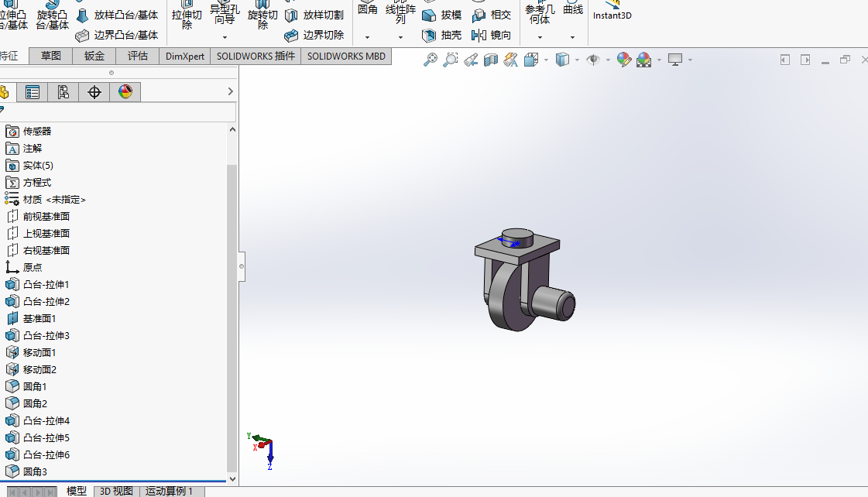This screenshot has width=868, height=497.
Task: Click 相交 intersect tool
Action: (492, 15)
